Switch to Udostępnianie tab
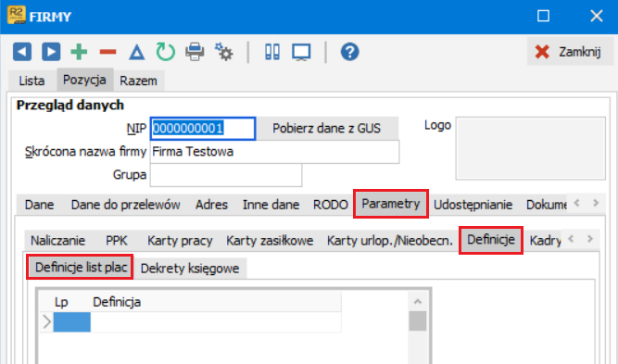 coord(473,205)
